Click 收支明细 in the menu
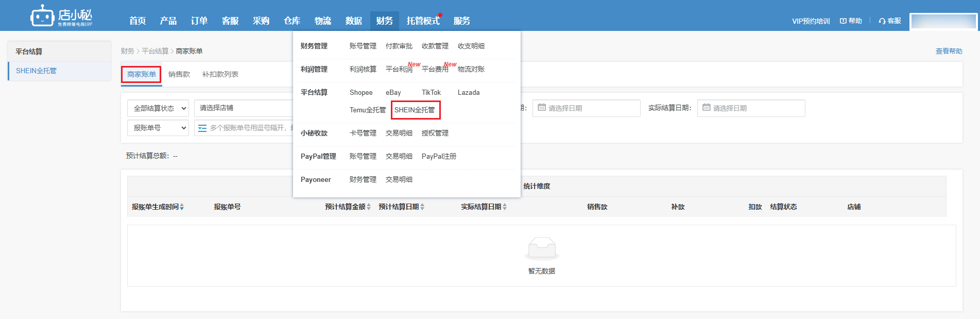Screen dimensions: 980x319 (471, 46)
